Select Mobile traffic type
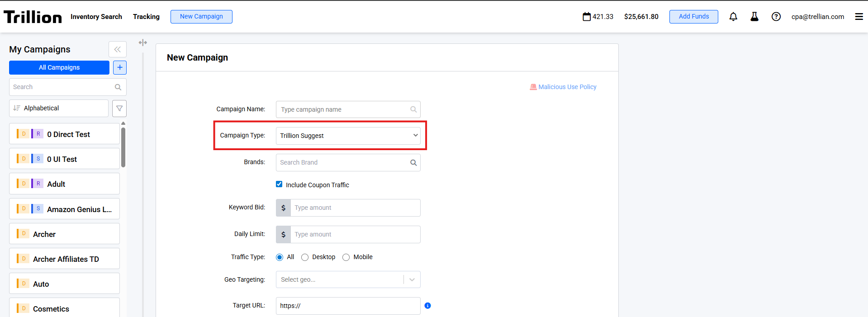868x317 pixels. [346, 257]
